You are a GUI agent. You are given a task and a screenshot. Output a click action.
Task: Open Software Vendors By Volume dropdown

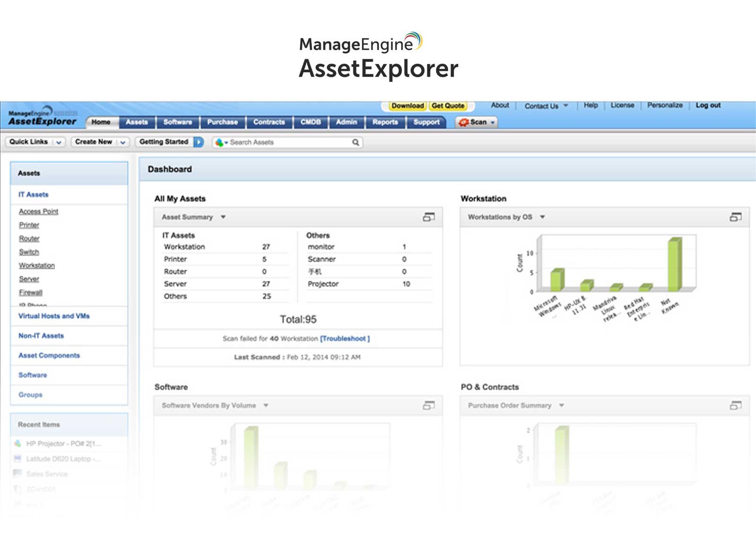266,405
